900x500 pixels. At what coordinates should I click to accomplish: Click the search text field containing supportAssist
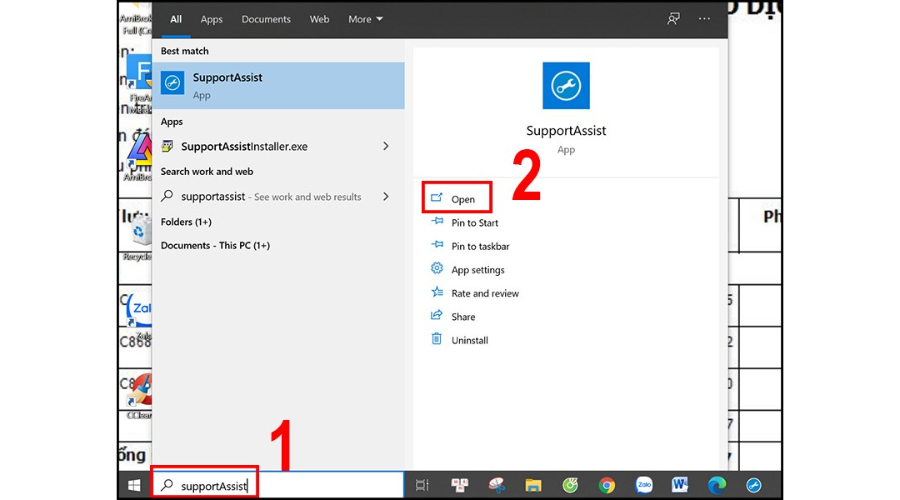278,486
